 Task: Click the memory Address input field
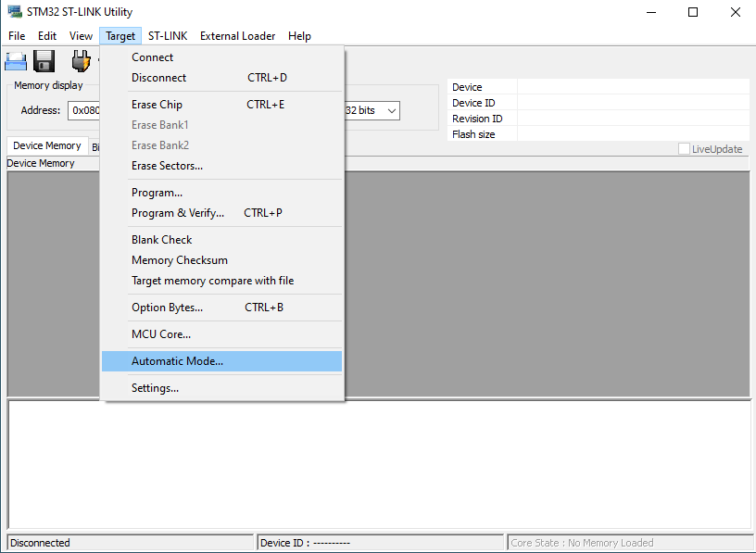(84, 110)
